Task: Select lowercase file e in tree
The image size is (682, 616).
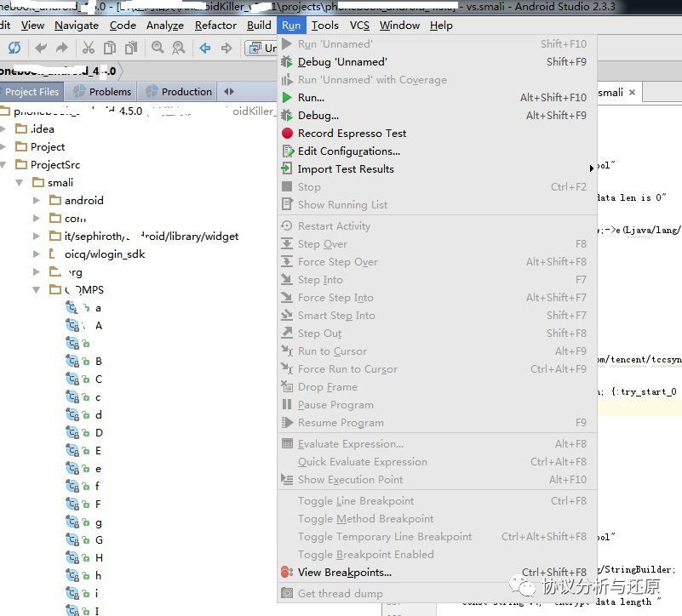Action: click(x=98, y=469)
